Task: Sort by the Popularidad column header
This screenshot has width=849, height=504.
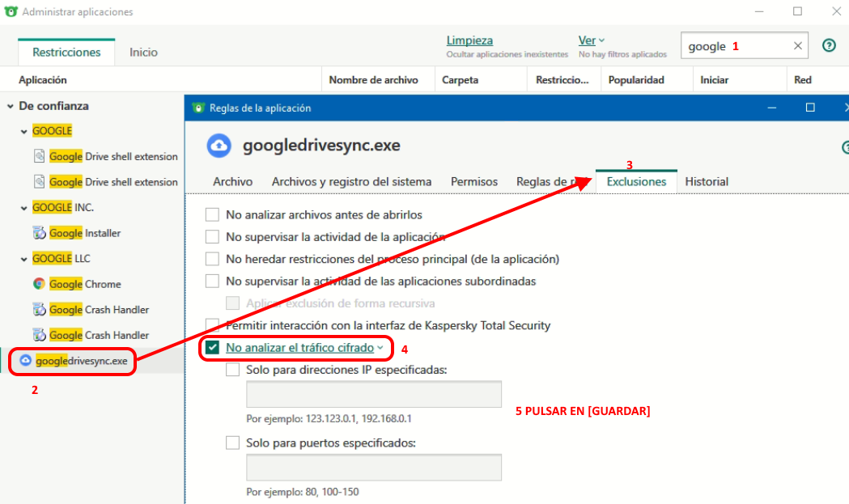Action: 635,79
